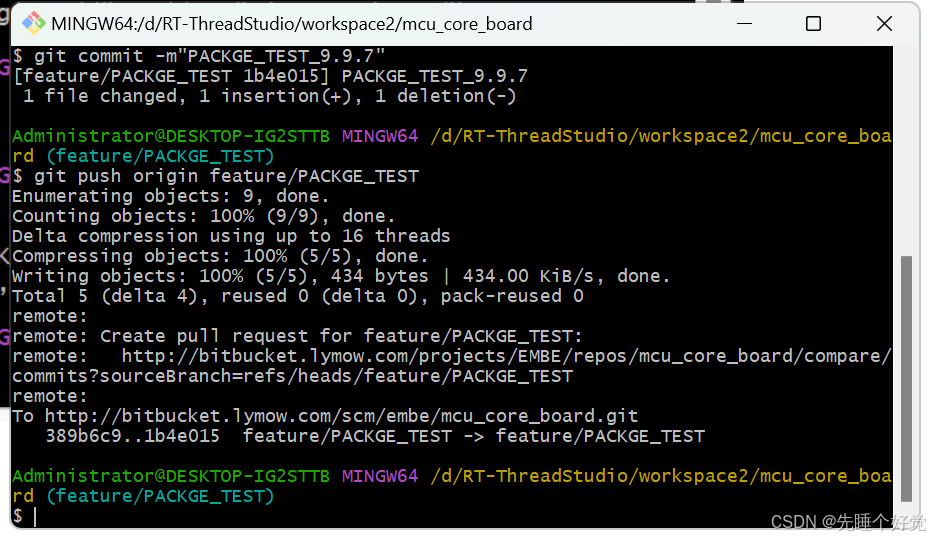Click "Delta compression using up to 16 threads"
930x538 pixels.
point(231,236)
